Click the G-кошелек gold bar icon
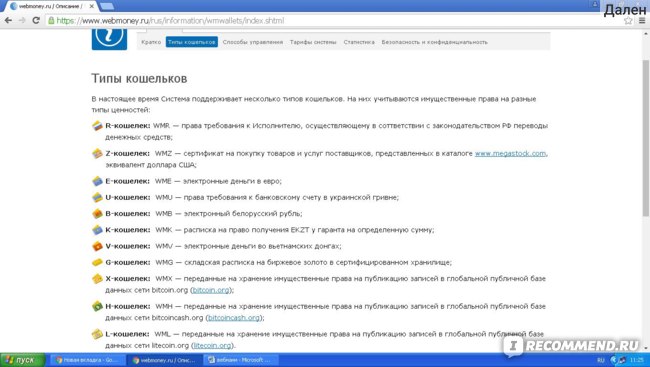The height and width of the screenshot is (367, 650). pyautogui.click(x=97, y=262)
